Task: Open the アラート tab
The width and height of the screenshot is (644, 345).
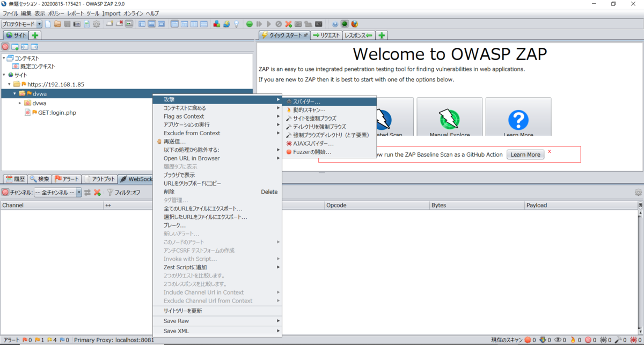Action: [67, 179]
